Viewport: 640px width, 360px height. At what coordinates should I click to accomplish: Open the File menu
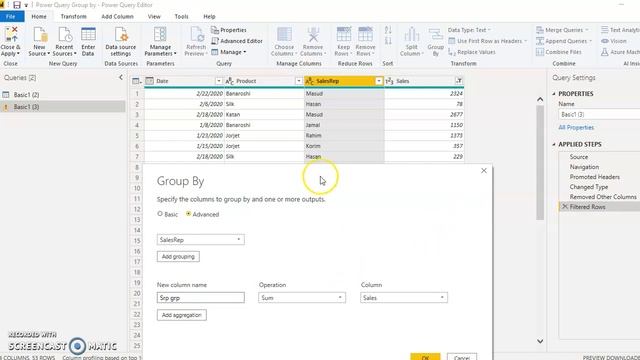11,16
